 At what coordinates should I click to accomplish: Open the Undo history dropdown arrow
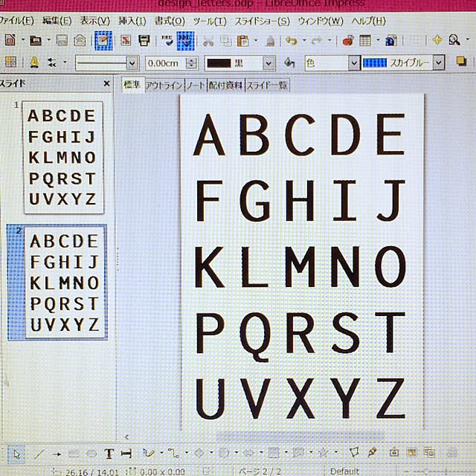click(x=304, y=40)
